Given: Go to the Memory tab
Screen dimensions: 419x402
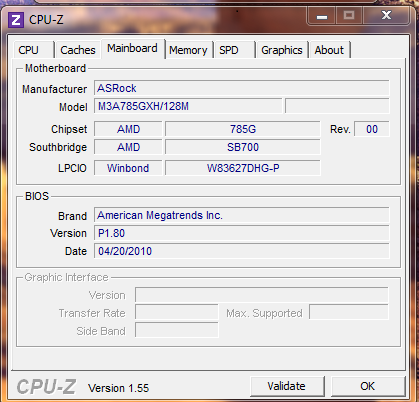Looking at the screenshot, I should pos(189,50).
